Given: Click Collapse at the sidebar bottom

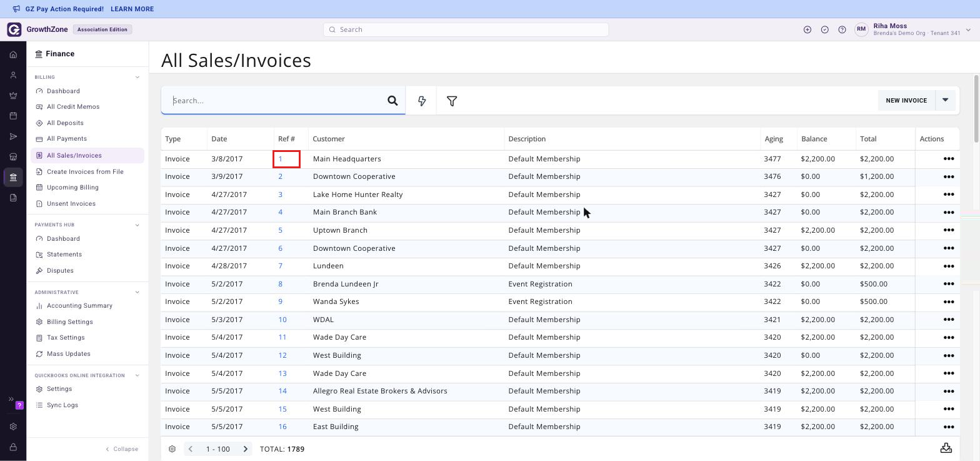Looking at the screenshot, I should tap(122, 449).
